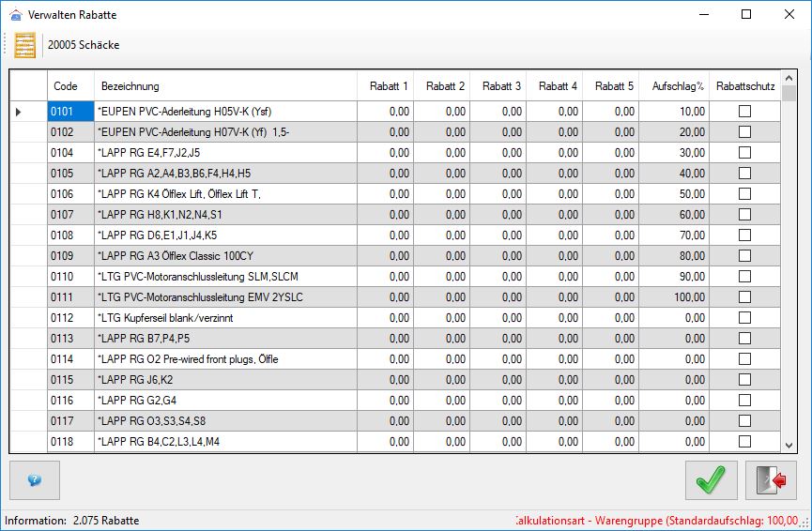The height and width of the screenshot is (531, 812).
Task: Click Aufschlag value 10,00
Action: coord(674,112)
